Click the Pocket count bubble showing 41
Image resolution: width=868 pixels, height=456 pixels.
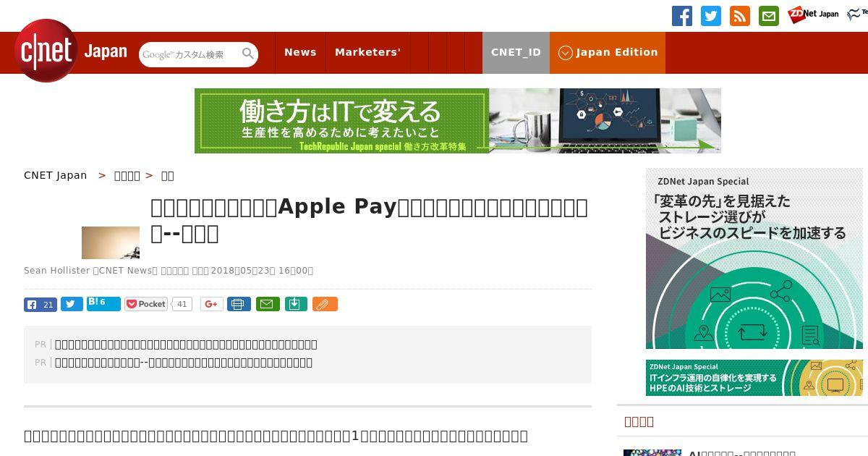click(182, 304)
